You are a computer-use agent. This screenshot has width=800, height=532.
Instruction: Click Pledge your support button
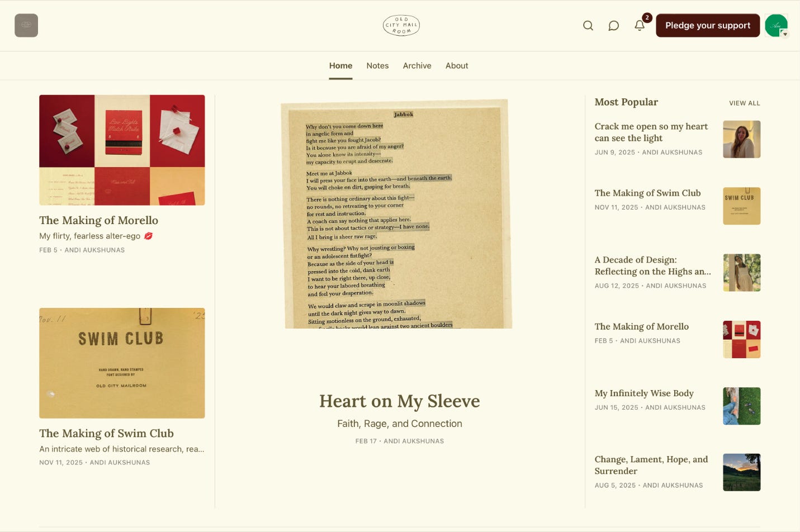tap(708, 26)
